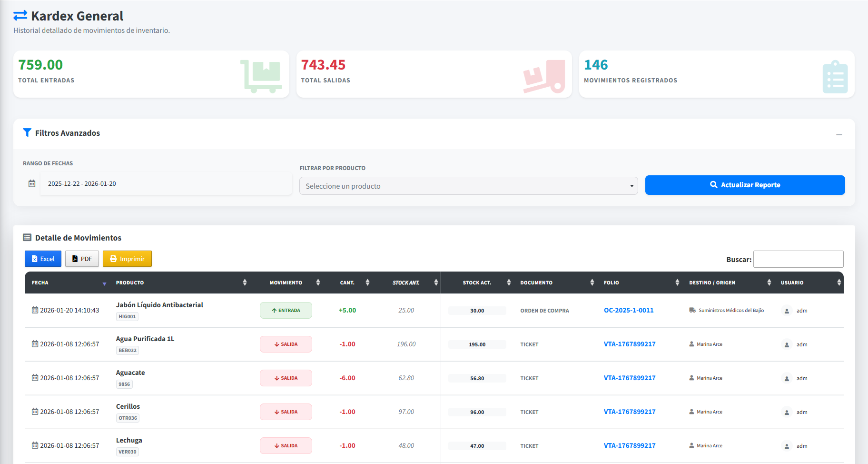The height and width of the screenshot is (464, 868).
Task: Click the truck icon beside Suministros Médicos del Bajío
Action: click(692, 310)
